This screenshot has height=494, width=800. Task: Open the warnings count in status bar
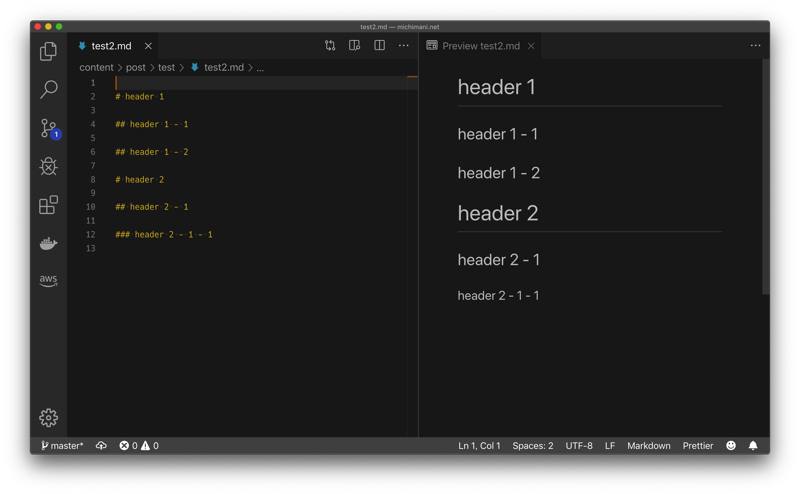tap(150, 446)
